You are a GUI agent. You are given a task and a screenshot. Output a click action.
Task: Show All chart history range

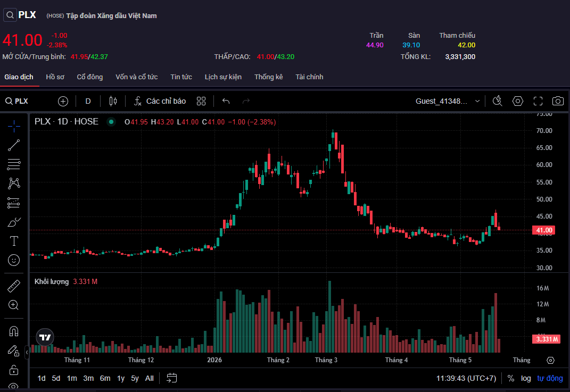click(150, 378)
